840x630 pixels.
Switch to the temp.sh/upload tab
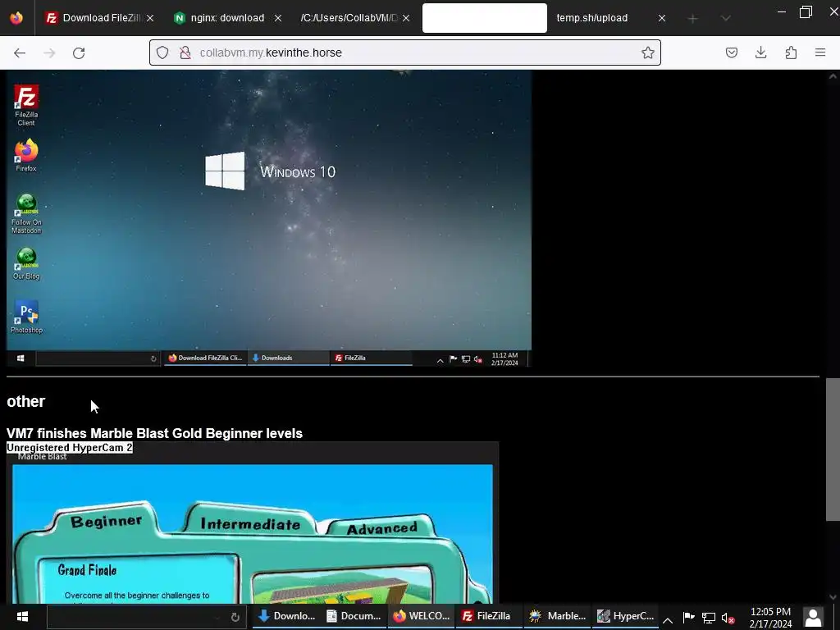coord(592,18)
